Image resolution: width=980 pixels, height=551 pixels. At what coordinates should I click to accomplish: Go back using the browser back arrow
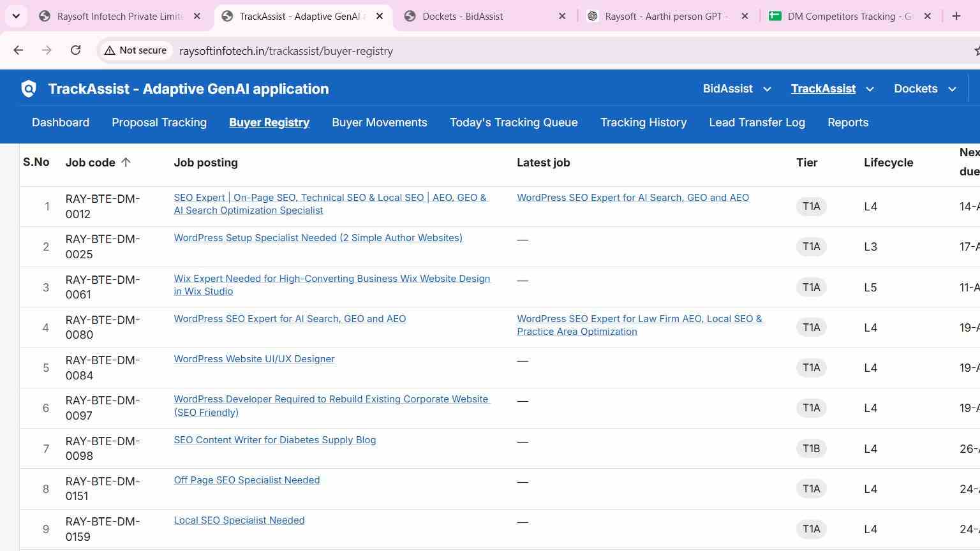(x=18, y=50)
